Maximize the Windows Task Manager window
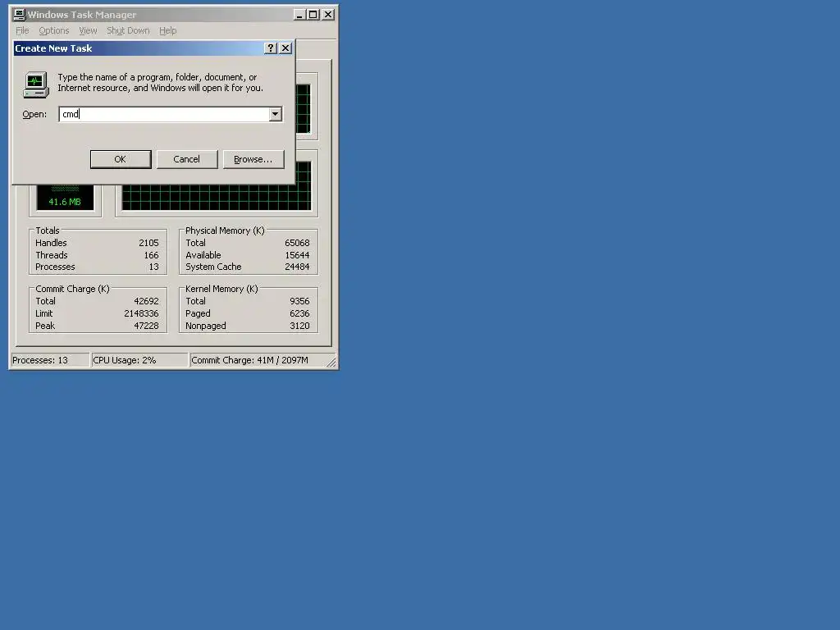The height and width of the screenshot is (630, 840). tap(313, 15)
